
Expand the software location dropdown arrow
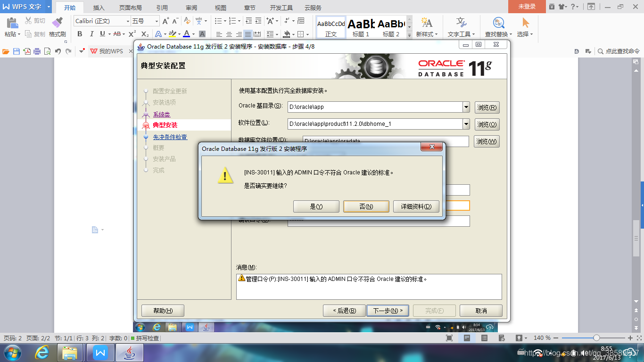click(x=466, y=124)
